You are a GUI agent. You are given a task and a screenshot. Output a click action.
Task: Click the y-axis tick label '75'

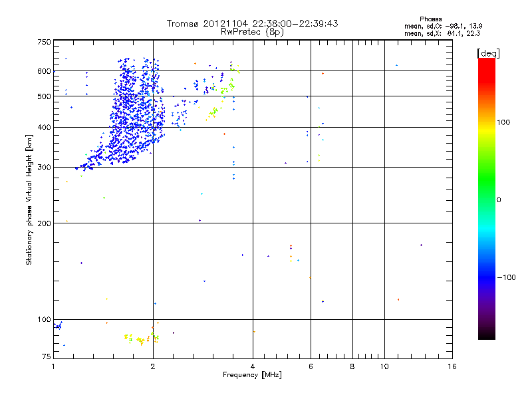[47, 356]
